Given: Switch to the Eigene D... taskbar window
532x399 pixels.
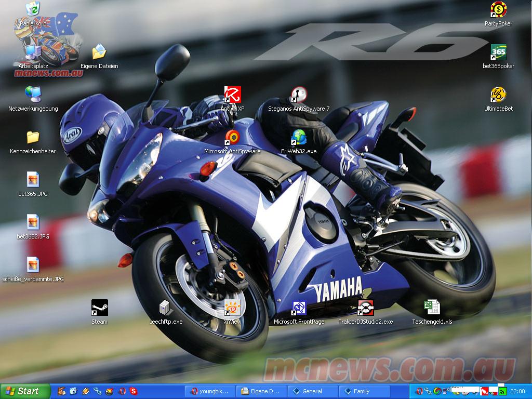Looking at the screenshot, I should pyautogui.click(x=261, y=391).
